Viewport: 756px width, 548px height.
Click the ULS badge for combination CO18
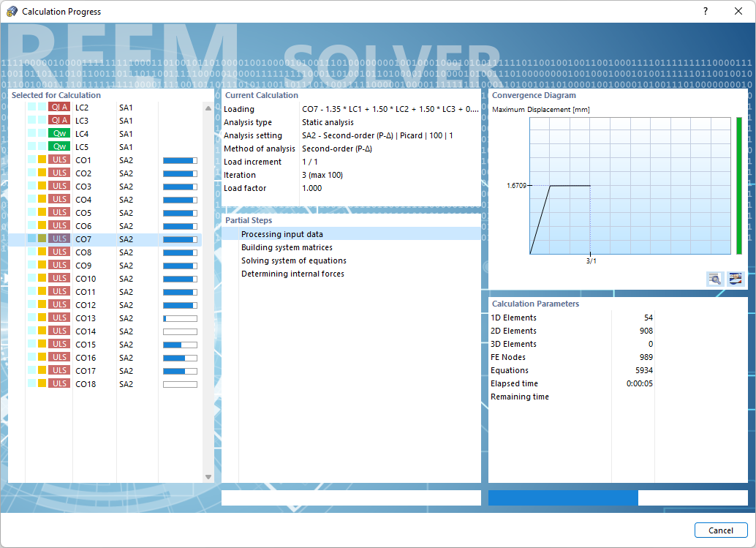(x=58, y=383)
